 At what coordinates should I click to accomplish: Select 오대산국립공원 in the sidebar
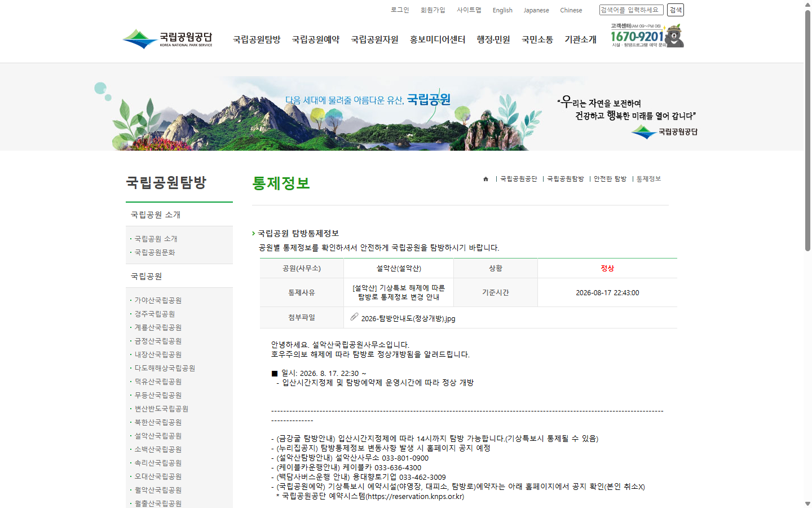pyautogui.click(x=158, y=476)
